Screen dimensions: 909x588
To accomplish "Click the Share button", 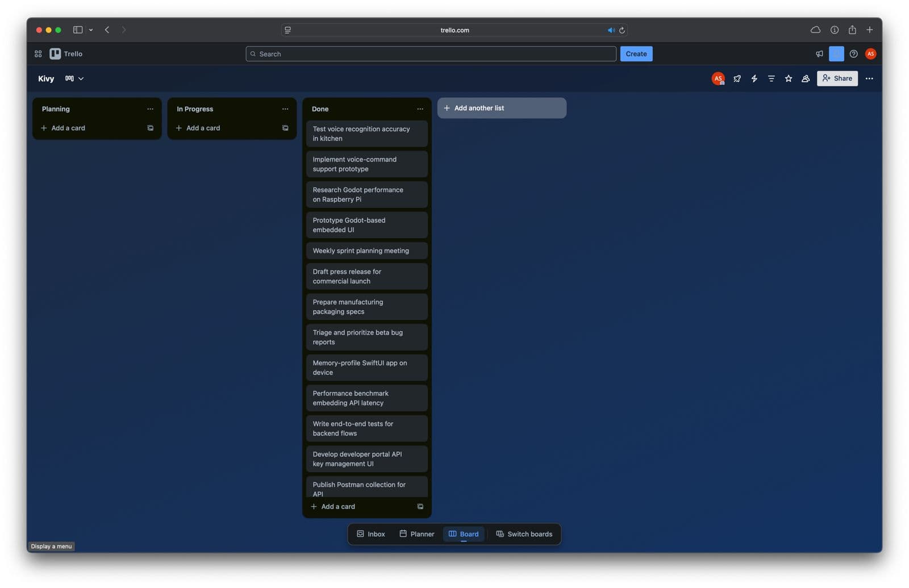I will [837, 78].
